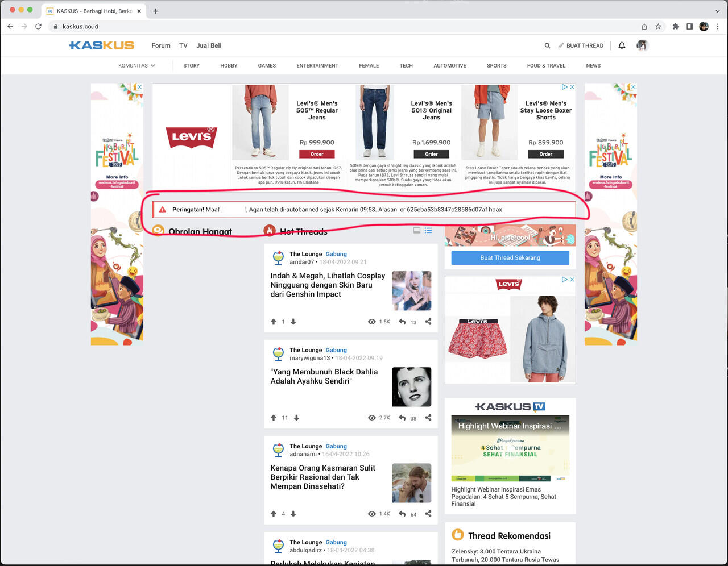The height and width of the screenshot is (566, 728).
Task: Share the Genshin Impact cosplay thread
Action: click(428, 322)
